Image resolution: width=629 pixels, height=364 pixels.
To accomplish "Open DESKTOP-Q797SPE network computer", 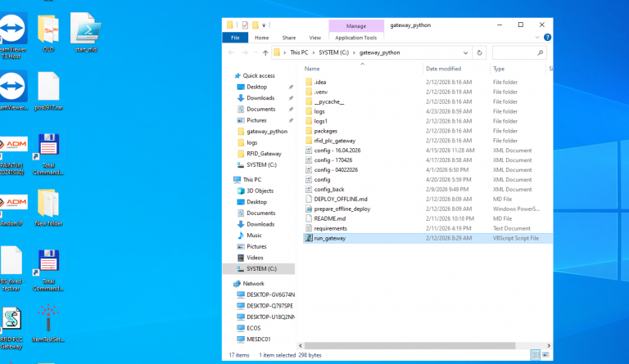I will (x=269, y=306).
